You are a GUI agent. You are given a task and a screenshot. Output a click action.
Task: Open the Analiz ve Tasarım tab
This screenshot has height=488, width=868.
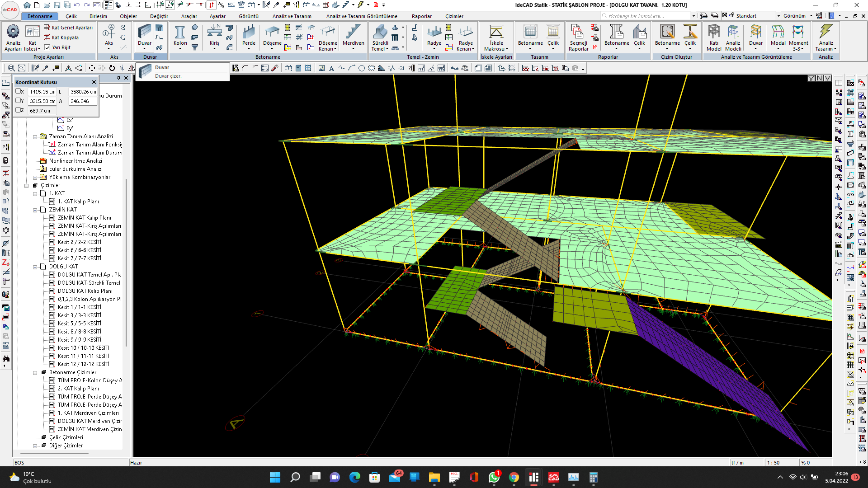pyautogui.click(x=292, y=16)
